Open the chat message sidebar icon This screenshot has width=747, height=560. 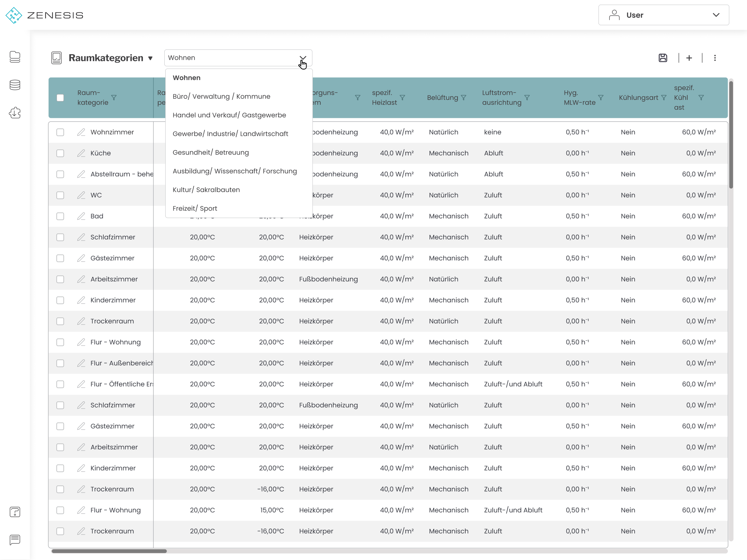[x=15, y=539]
